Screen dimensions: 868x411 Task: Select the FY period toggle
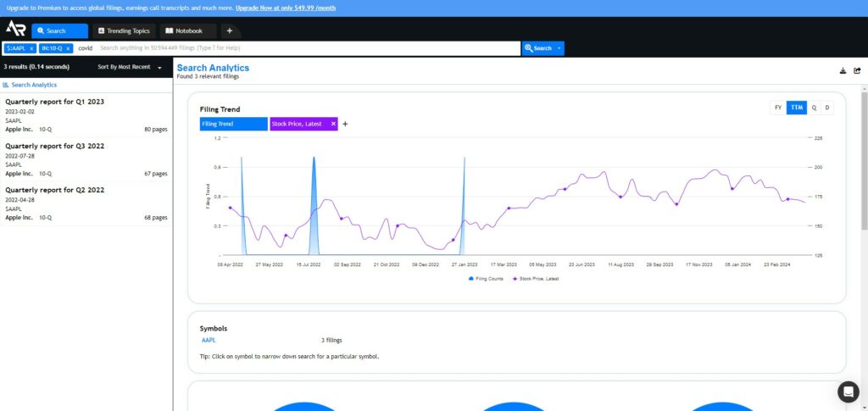pyautogui.click(x=778, y=108)
